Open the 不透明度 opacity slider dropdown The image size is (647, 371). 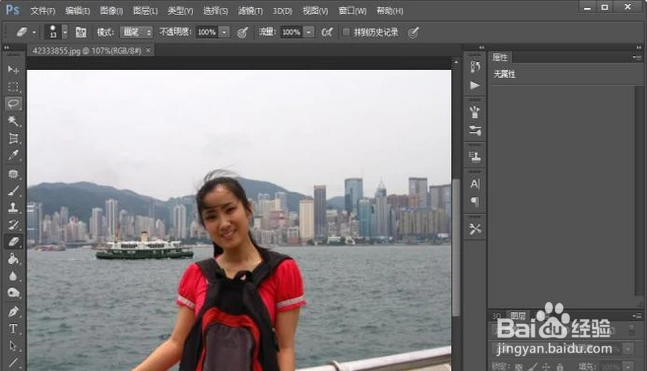(x=224, y=32)
